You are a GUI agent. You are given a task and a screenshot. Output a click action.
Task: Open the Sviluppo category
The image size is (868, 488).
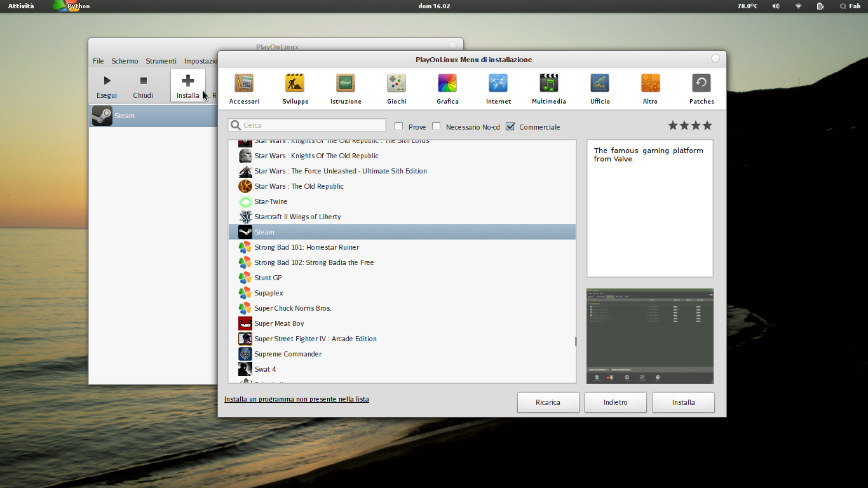coord(295,89)
